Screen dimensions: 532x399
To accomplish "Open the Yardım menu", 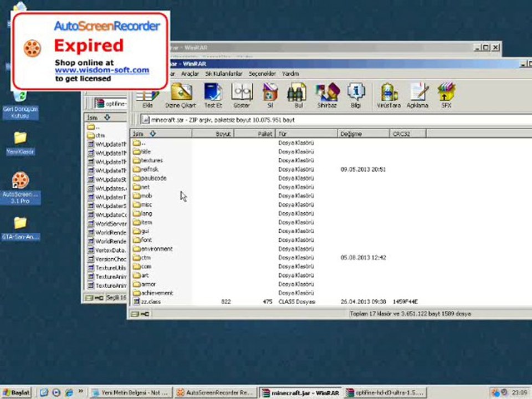I will tap(290, 74).
